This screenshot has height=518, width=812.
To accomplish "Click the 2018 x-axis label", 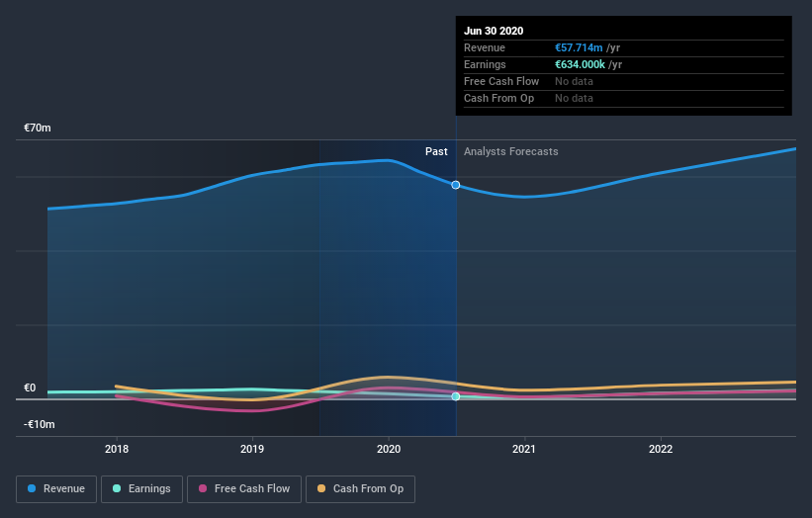I will [117, 449].
